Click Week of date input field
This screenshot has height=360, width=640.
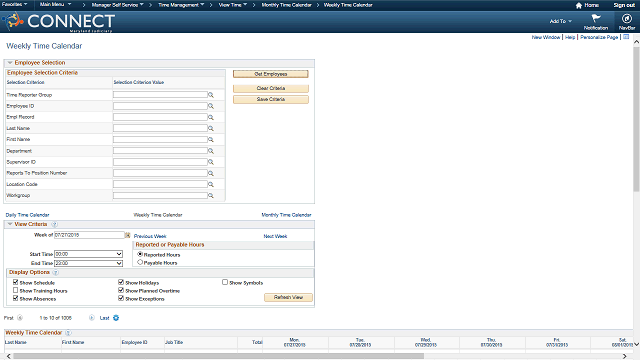(x=89, y=235)
